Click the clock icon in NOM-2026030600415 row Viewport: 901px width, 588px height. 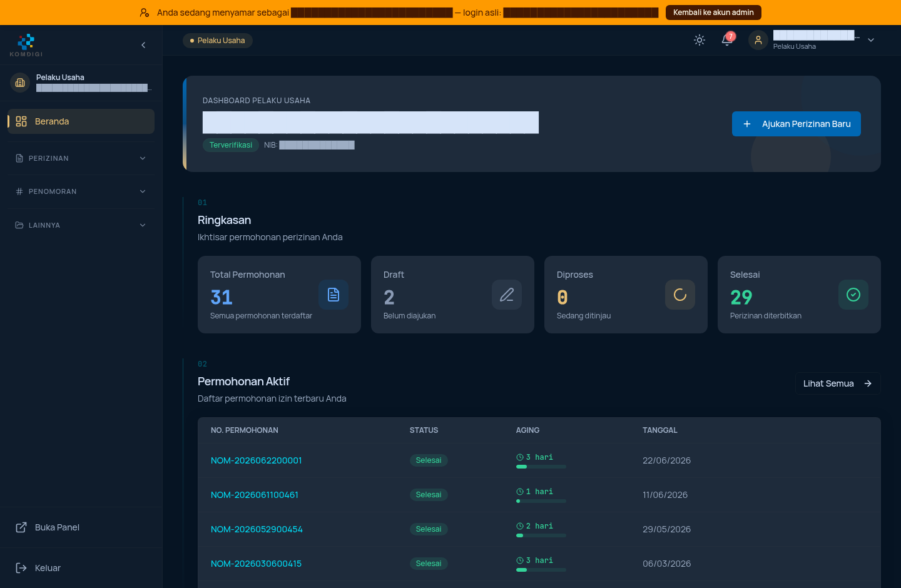pos(520,560)
